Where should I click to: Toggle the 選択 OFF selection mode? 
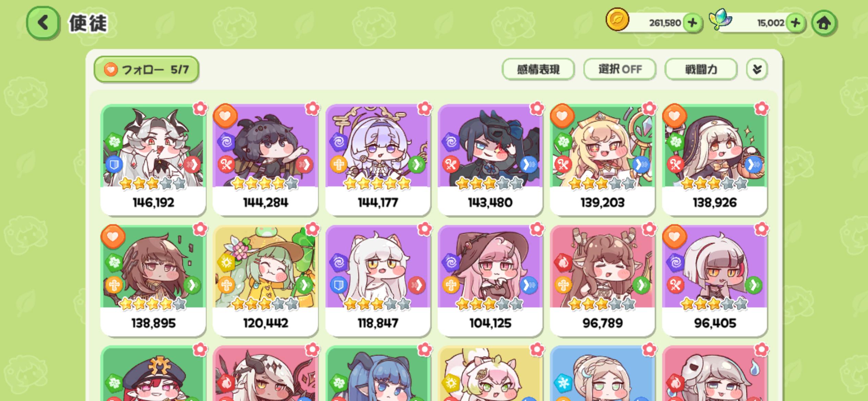tap(620, 69)
